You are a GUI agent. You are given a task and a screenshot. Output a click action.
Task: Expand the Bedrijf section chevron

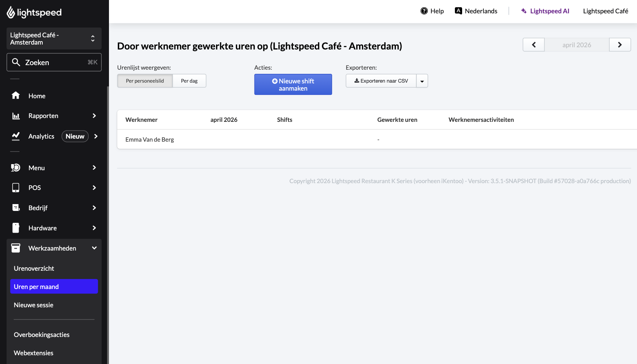94,208
